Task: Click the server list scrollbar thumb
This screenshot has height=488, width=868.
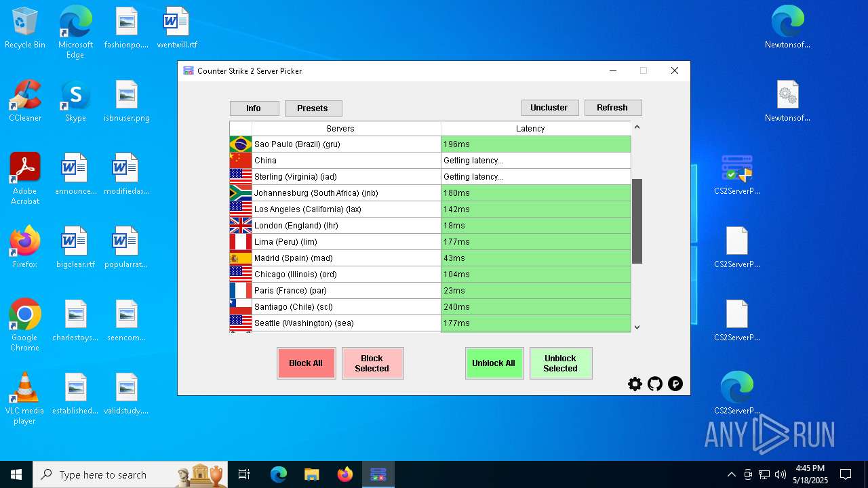Action: click(x=637, y=221)
